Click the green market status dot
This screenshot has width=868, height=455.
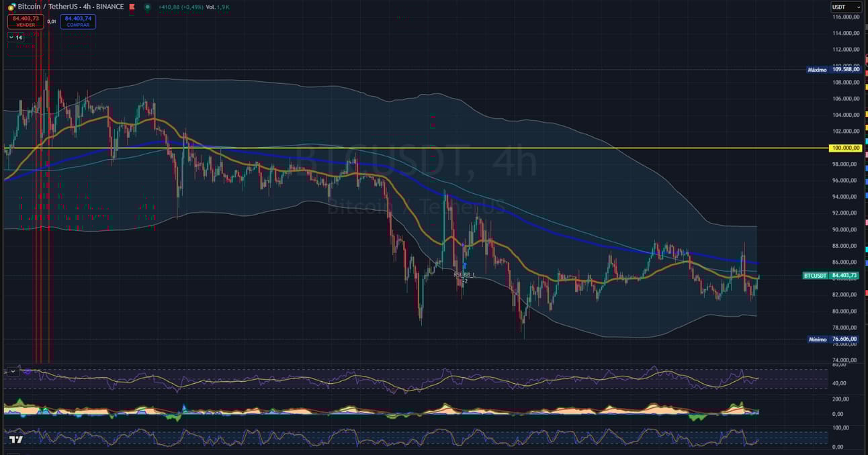[148, 7]
